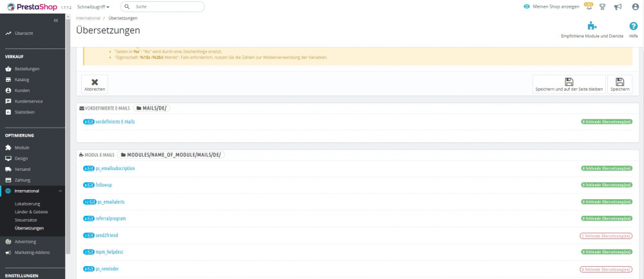The image size is (644, 279).
Task: Open Meinen Shop anzeigen link
Action: coord(556,6)
